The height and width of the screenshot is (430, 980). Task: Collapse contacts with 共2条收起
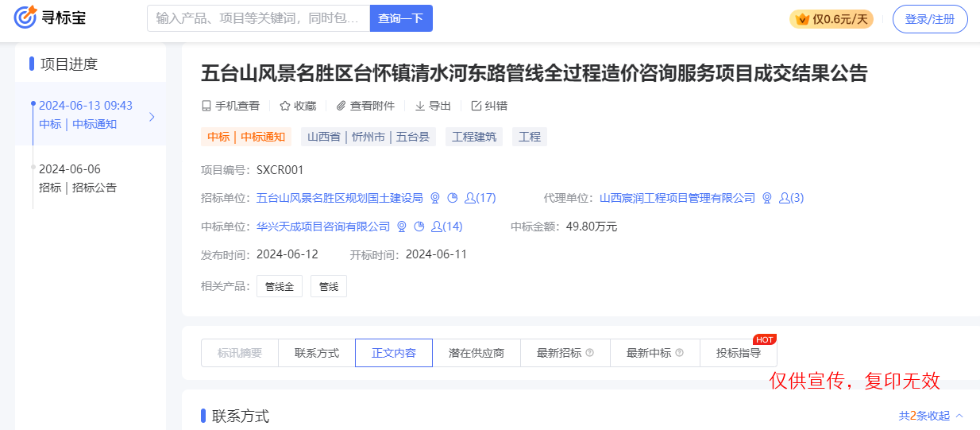tap(930, 416)
